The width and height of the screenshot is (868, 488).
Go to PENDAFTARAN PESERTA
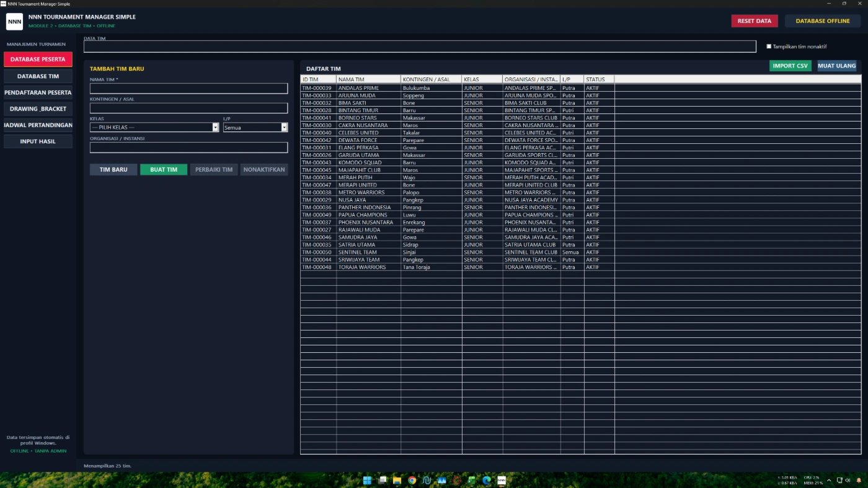38,92
